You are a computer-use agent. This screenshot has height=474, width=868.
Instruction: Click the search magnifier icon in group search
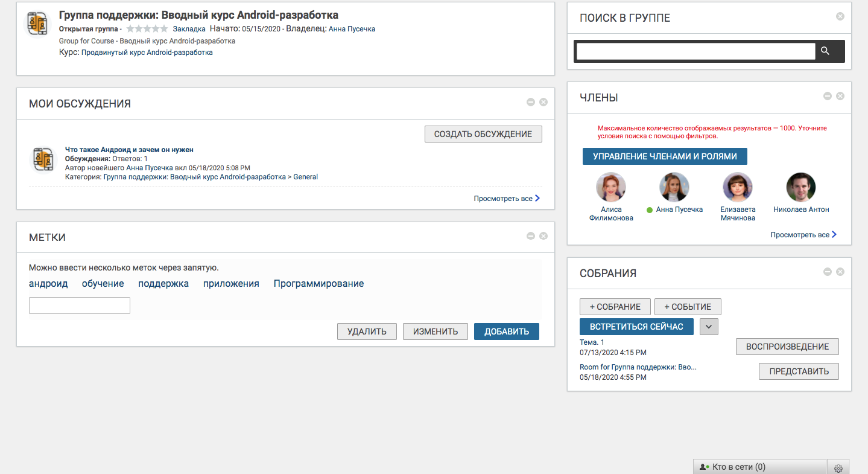pos(825,51)
